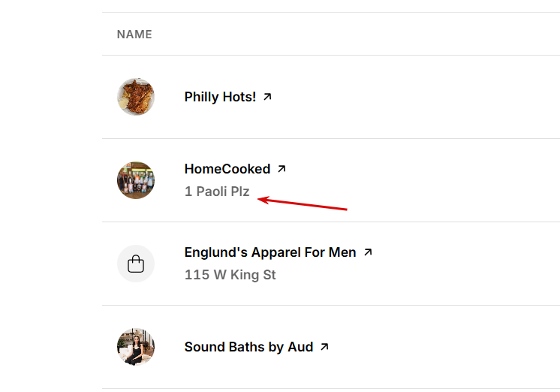Click the external-link arrow after Englund's Apparel For Men
The height and width of the screenshot is (392, 560).
[x=368, y=252]
